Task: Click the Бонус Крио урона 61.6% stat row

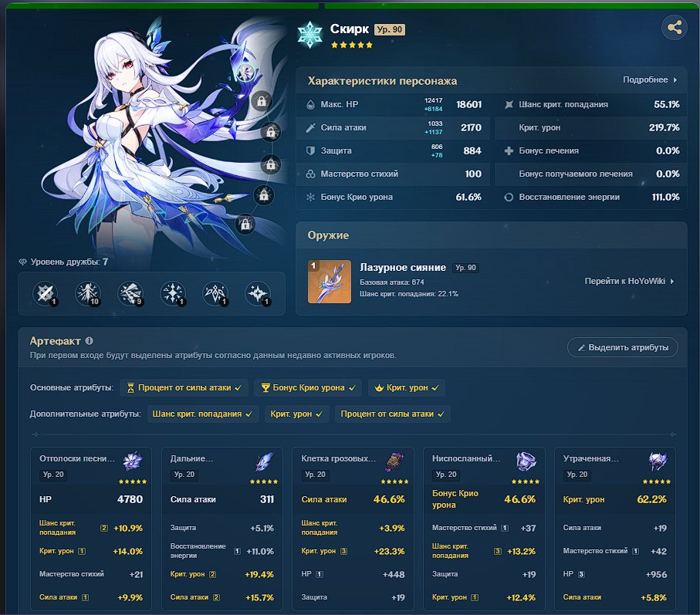Action: [x=393, y=198]
